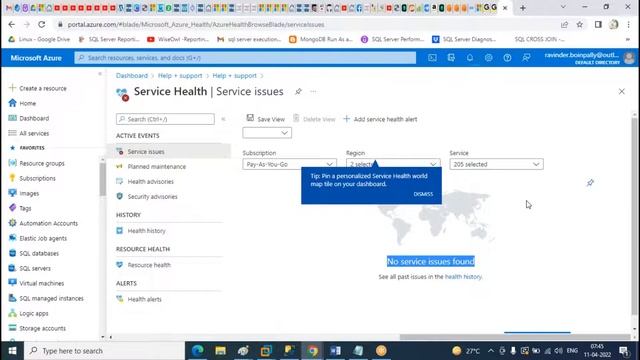Image resolution: width=640 pixels, height=360 pixels.
Task: Open Windows Start menu
Action: click(12, 351)
